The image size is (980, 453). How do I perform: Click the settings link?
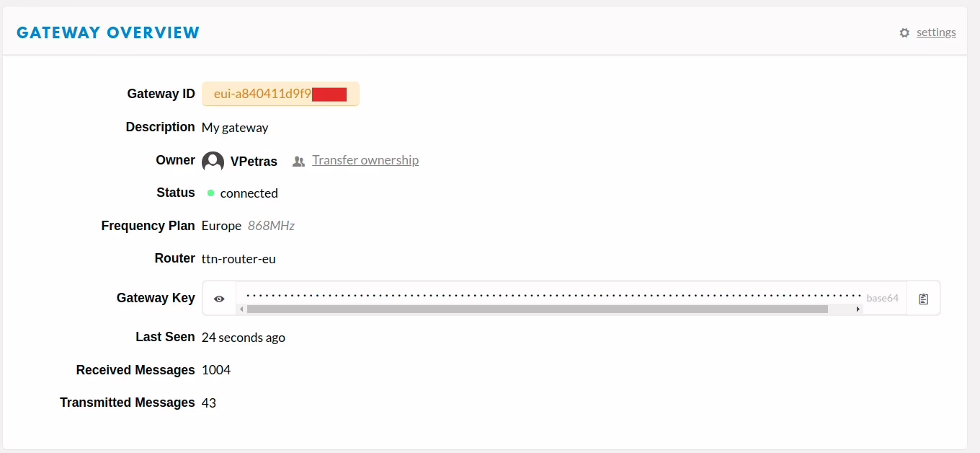coord(936,32)
